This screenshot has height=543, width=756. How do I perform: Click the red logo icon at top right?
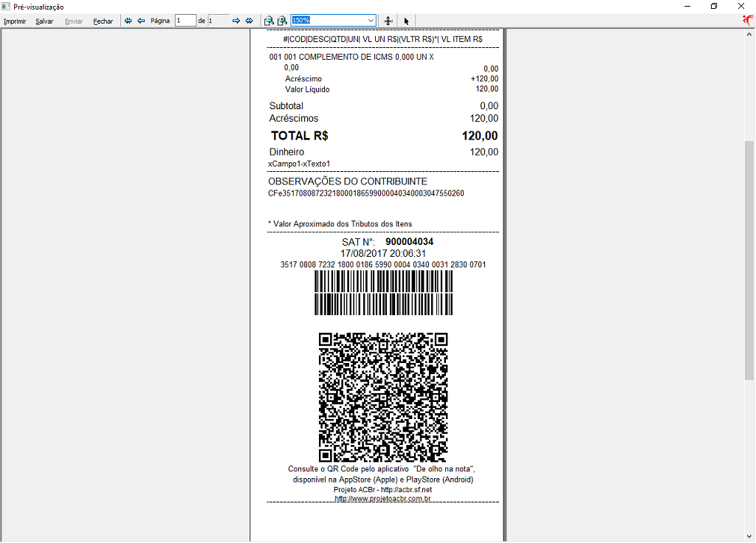point(748,20)
